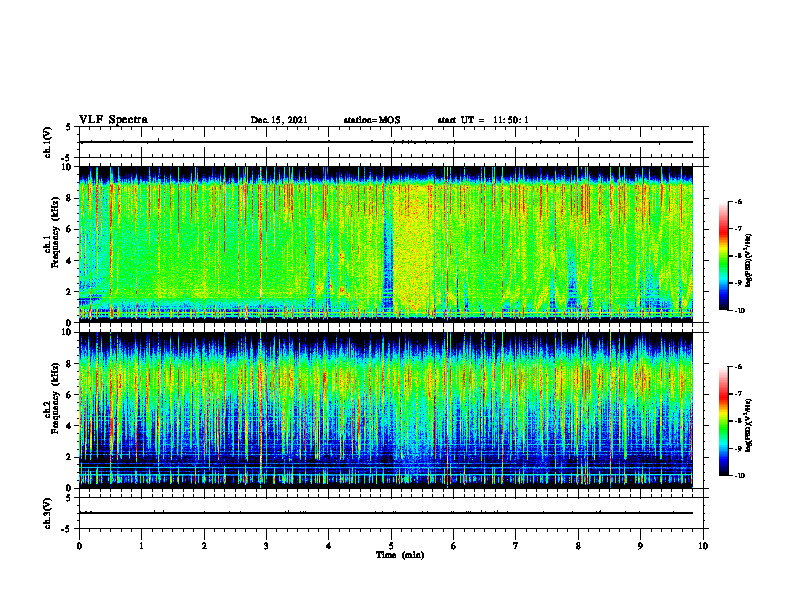792x612 pixels.
Task: Click the "8" kHz tick on ch.1 axis
Action: [69, 198]
